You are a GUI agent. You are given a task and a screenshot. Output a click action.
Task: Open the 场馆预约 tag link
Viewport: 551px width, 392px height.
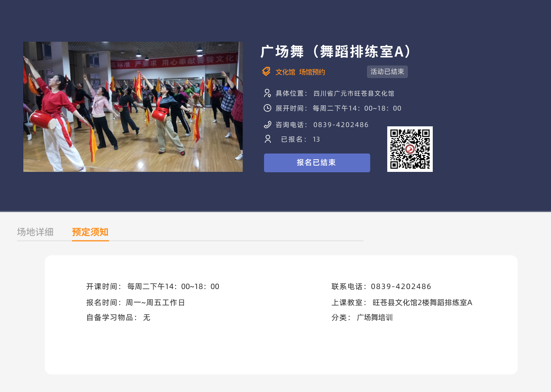(x=312, y=72)
